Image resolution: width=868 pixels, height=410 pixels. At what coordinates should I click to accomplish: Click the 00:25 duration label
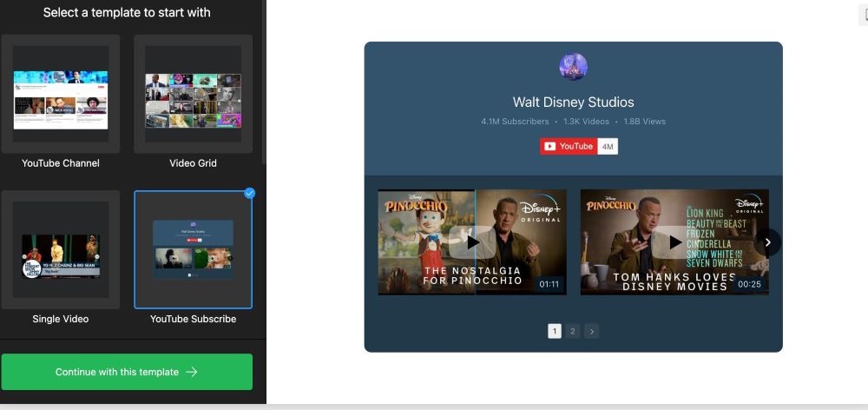coord(750,284)
